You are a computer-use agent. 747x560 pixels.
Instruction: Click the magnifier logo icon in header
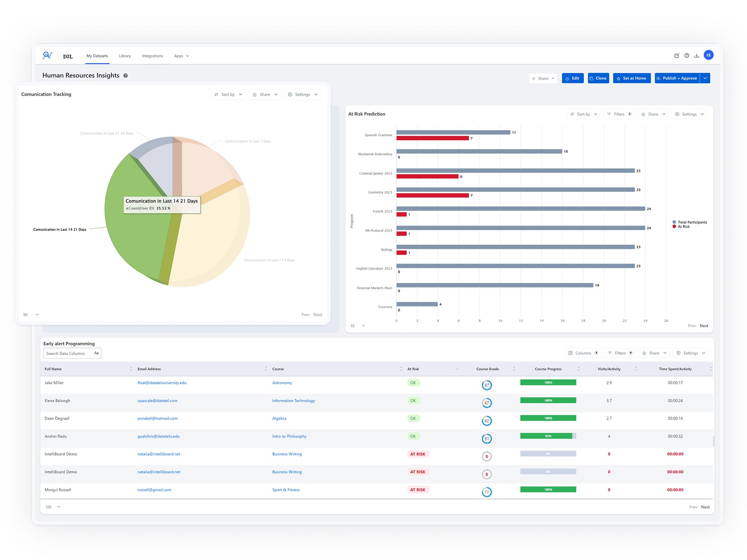pos(47,56)
